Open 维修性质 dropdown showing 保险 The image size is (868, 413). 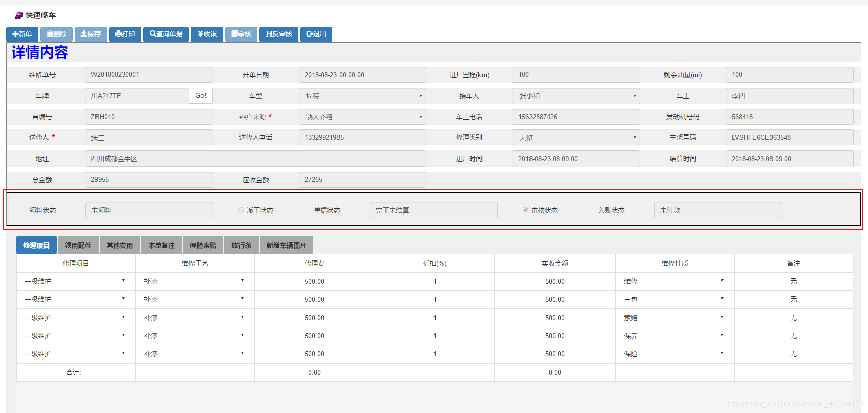[x=674, y=354]
